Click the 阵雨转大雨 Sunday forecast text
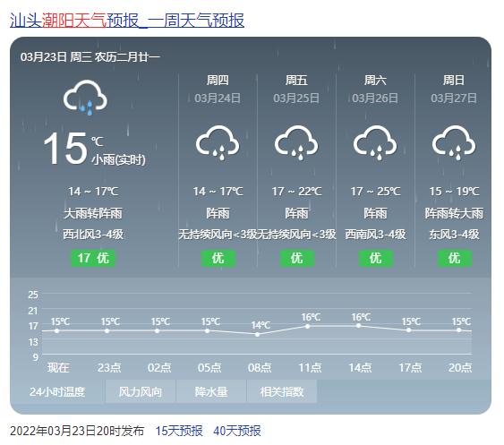Viewport: 504px width, 445px height. [x=454, y=213]
